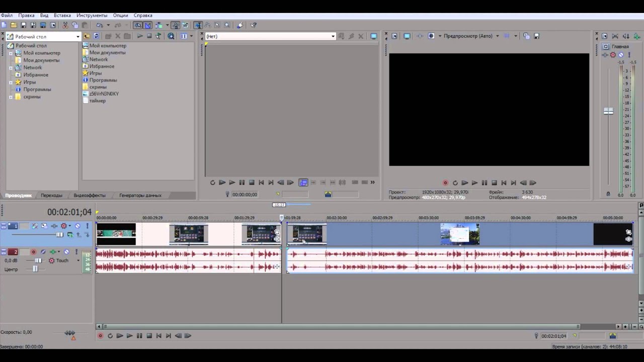The image size is (644, 362).
Task: Open the Touch automation mode dropdown
Action: point(78,260)
